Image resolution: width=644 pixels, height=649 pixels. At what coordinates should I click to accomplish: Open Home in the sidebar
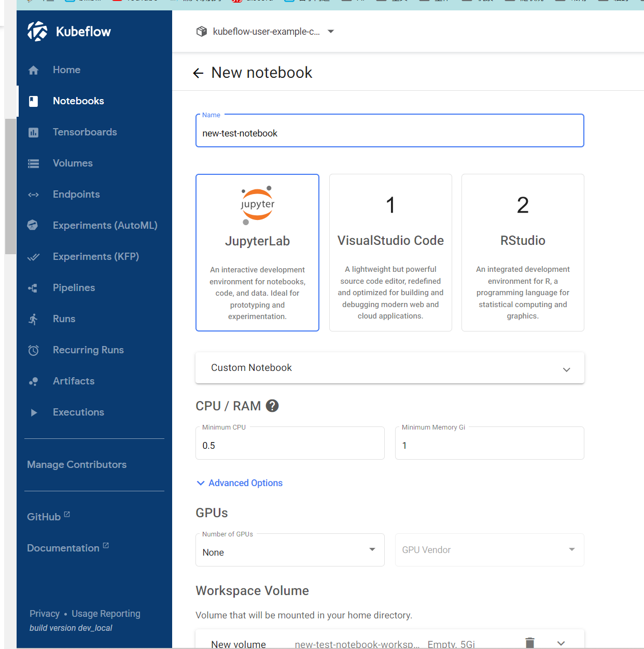point(94,70)
